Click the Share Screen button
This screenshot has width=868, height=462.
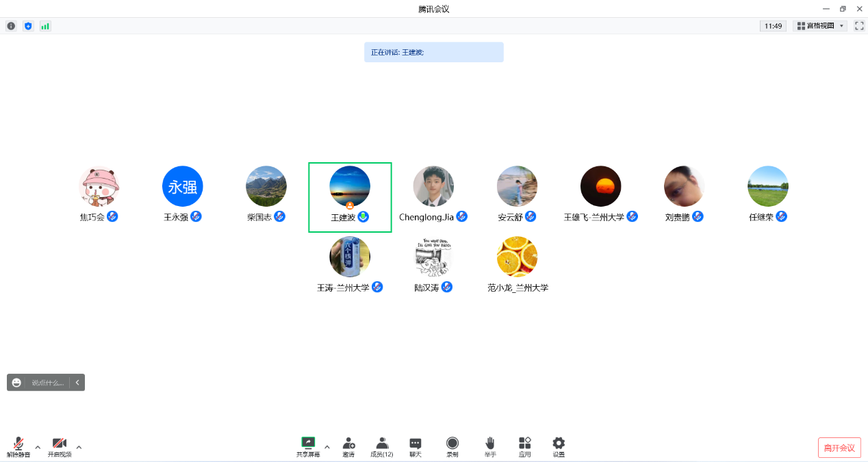click(308, 446)
